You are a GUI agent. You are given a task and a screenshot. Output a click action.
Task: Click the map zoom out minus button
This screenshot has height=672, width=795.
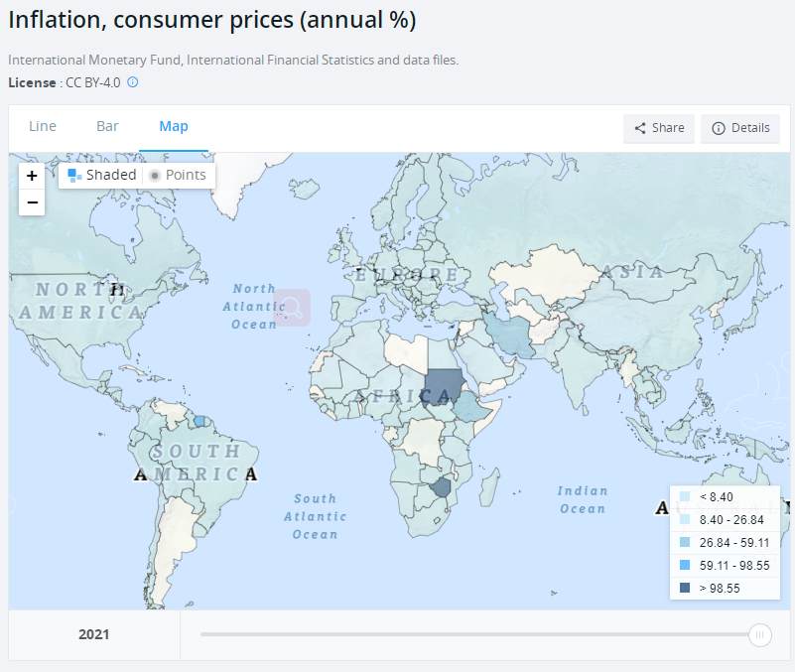pyautogui.click(x=32, y=202)
